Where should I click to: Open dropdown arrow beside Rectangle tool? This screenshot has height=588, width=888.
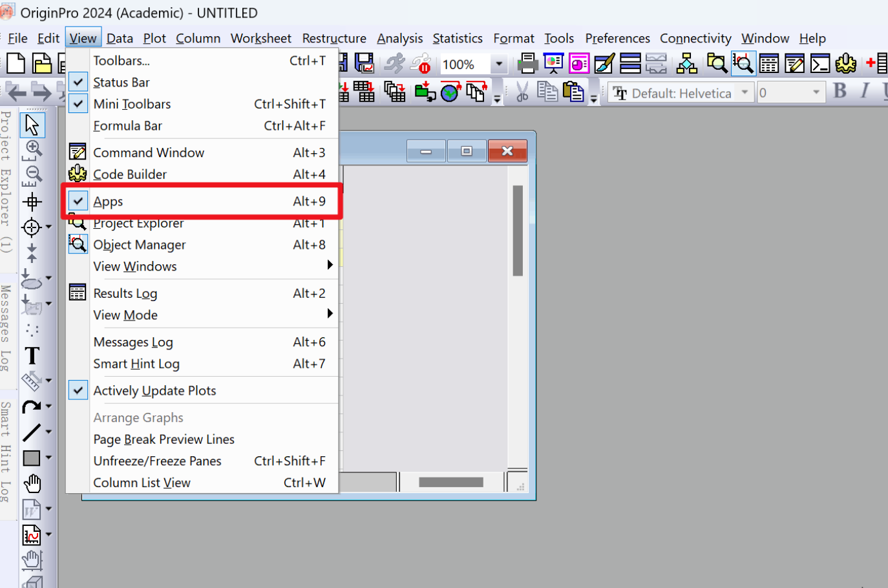[x=48, y=457]
